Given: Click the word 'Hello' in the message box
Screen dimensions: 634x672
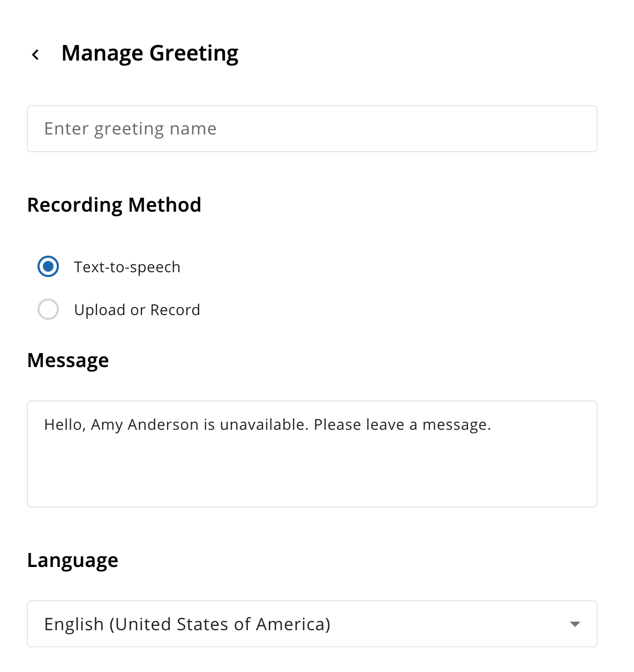Looking at the screenshot, I should (63, 425).
